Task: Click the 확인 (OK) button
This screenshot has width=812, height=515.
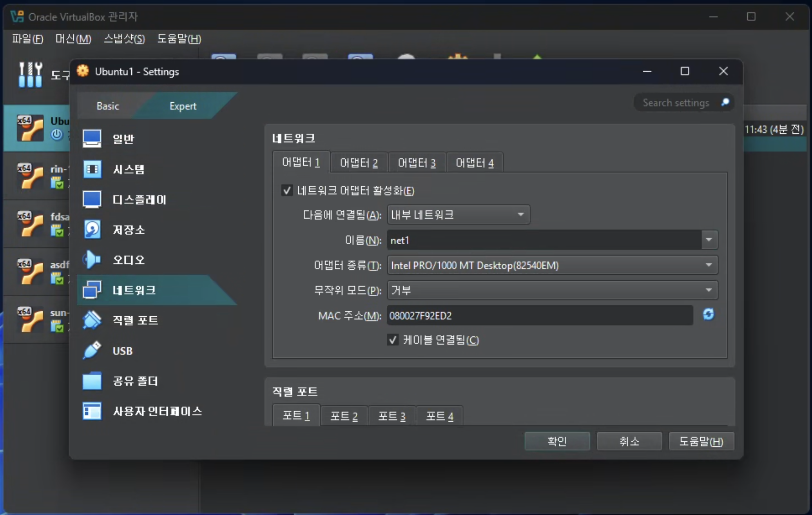Action: [x=557, y=441]
